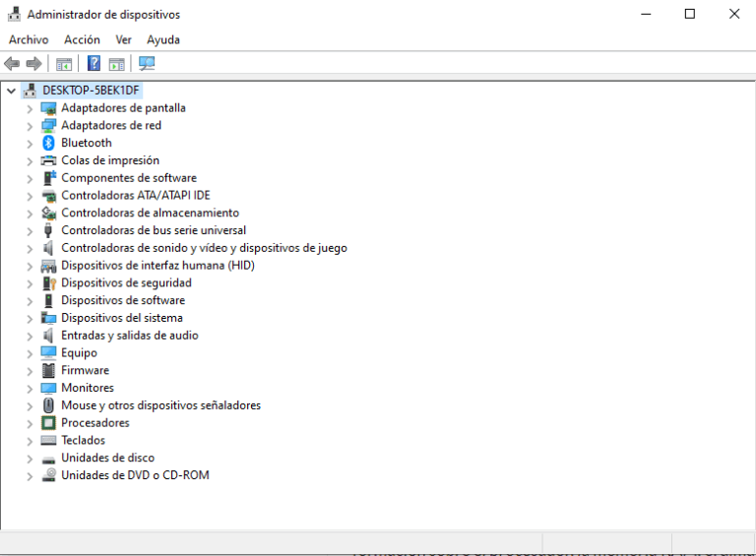Click the Unidades de disco drive icon

point(48,460)
